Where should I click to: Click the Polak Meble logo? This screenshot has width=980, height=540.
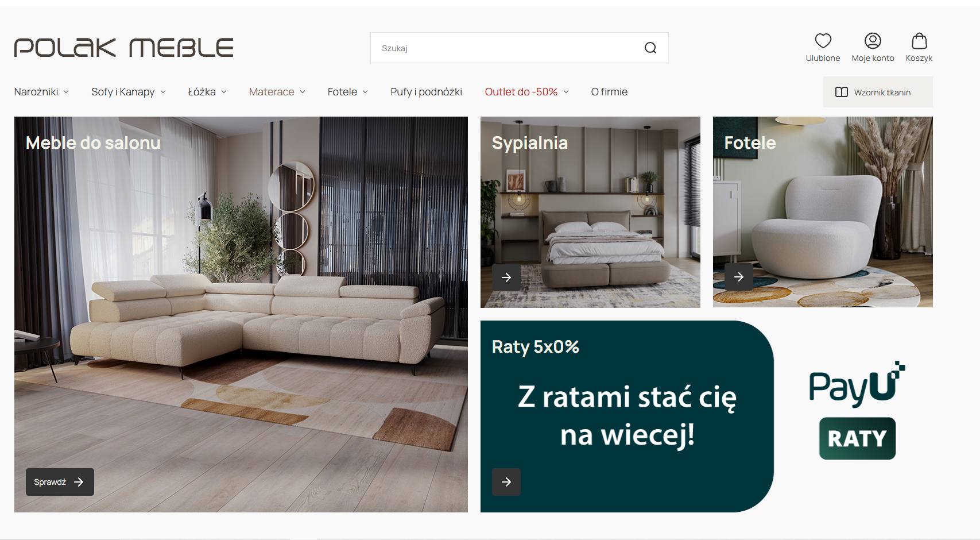(124, 48)
